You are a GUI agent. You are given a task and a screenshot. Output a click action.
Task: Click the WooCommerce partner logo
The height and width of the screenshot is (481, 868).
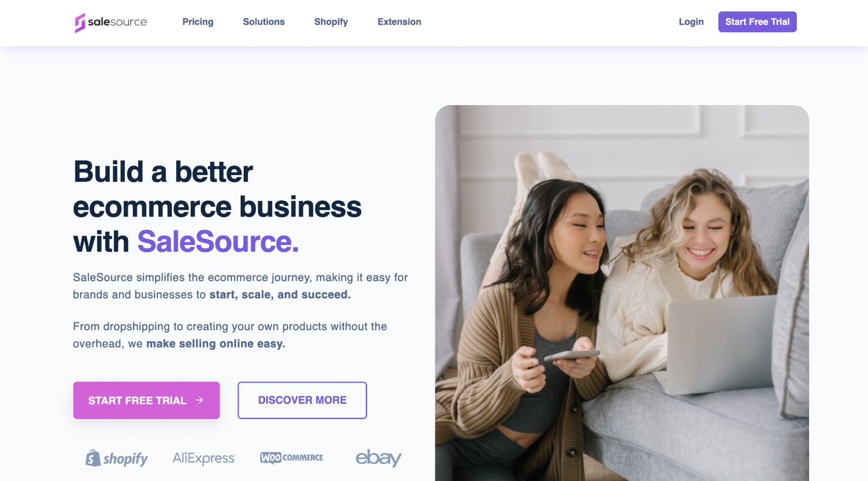(291, 458)
